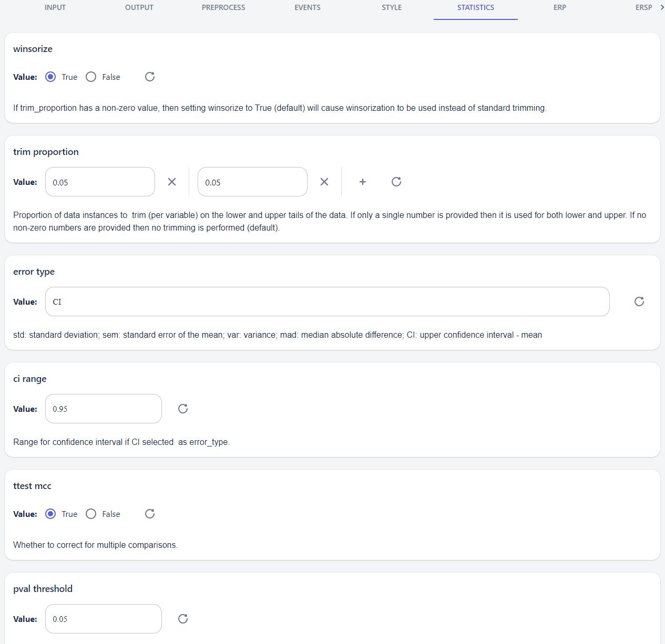Set ttest mcc to True
This screenshot has height=644, width=665.
click(50, 514)
